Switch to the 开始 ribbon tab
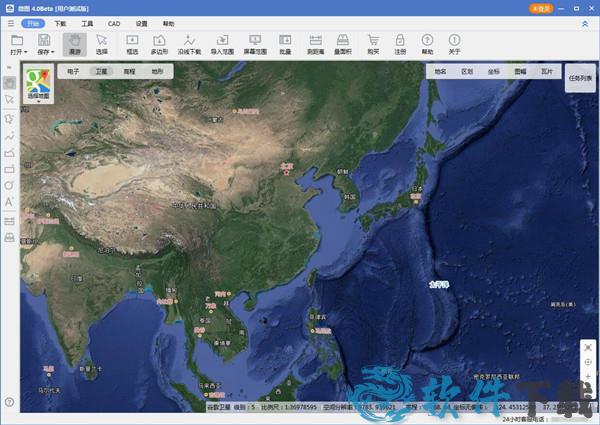 [33, 24]
